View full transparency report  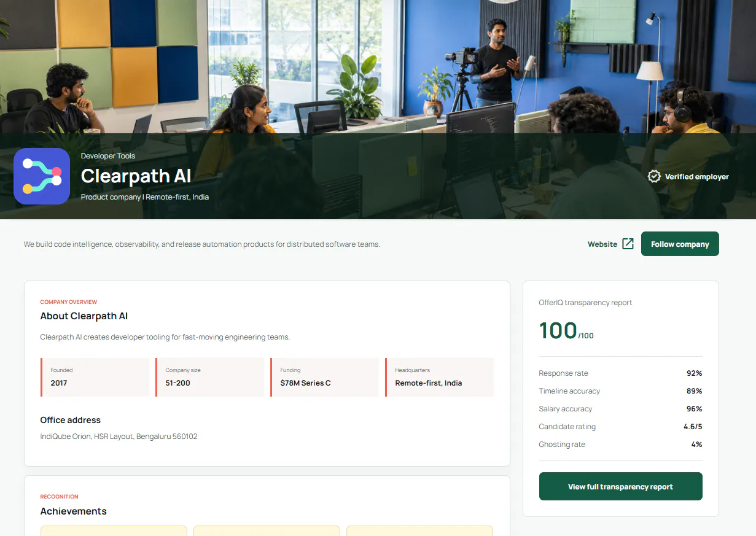coord(620,486)
